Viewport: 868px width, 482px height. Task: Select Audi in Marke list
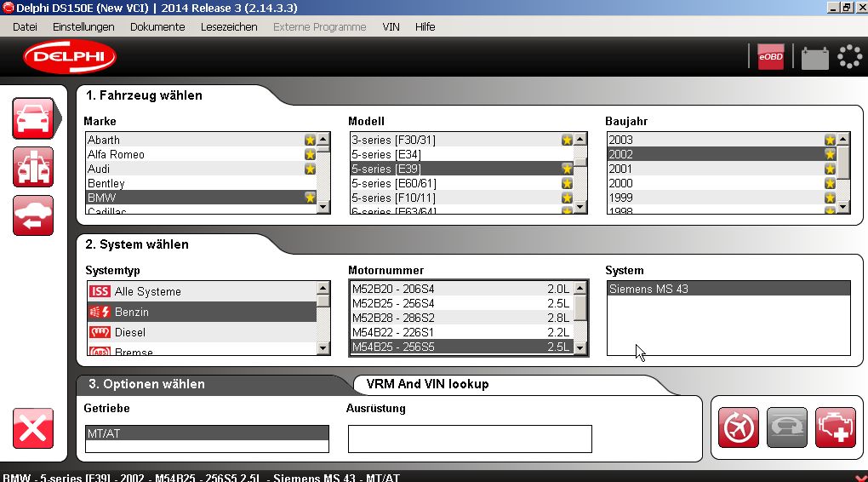click(x=202, y=169)
